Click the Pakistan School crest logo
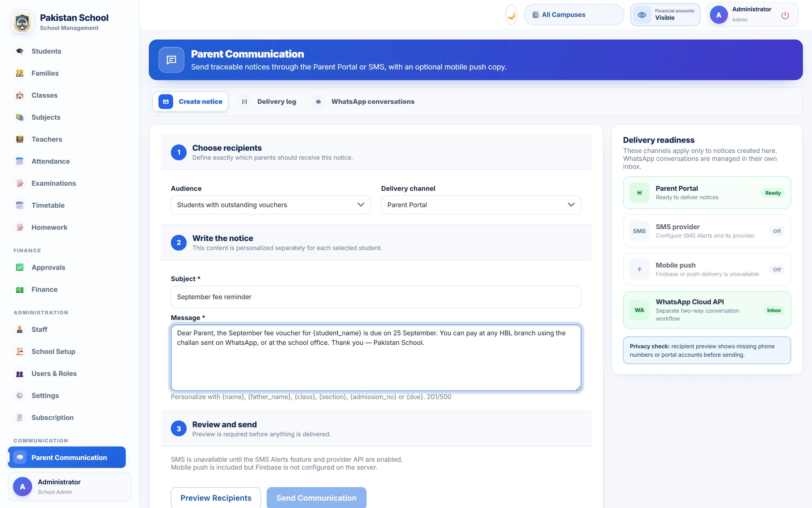This screenshot has width=812, height=508. (x=23, y=22)
